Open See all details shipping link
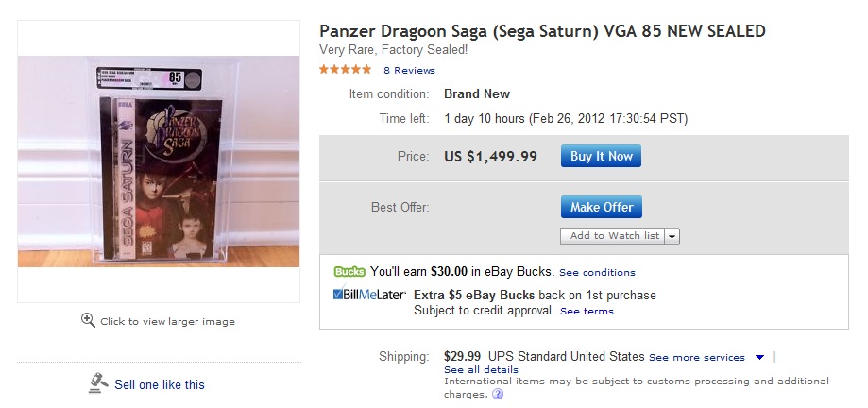 (x=481, y=369)
